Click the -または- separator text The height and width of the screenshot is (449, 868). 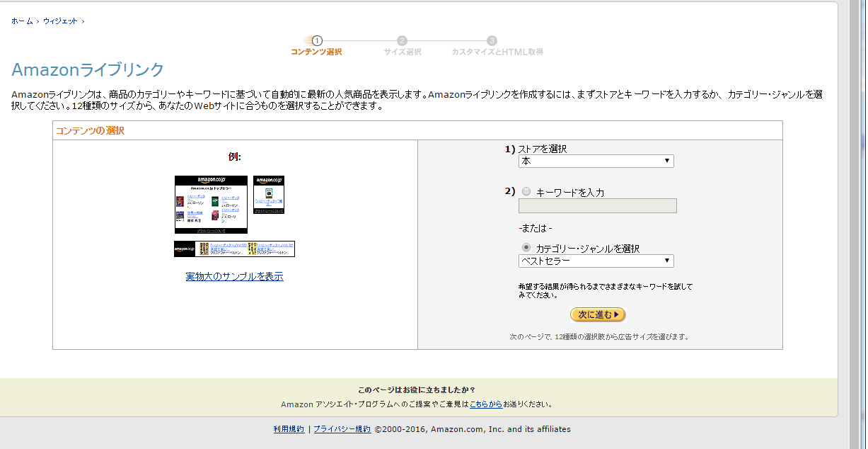536,228
